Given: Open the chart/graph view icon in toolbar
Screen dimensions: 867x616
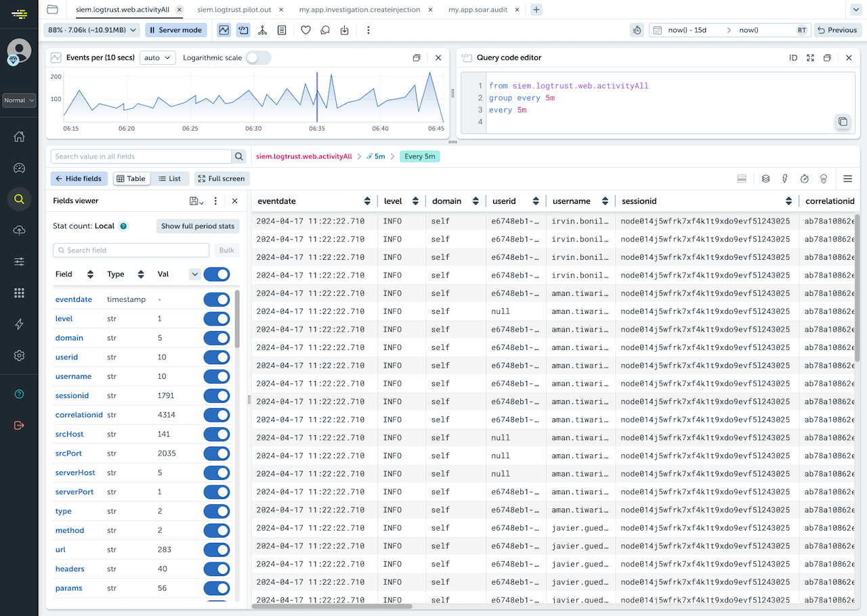Looking at the screenshot, I should tap(224, 30).
